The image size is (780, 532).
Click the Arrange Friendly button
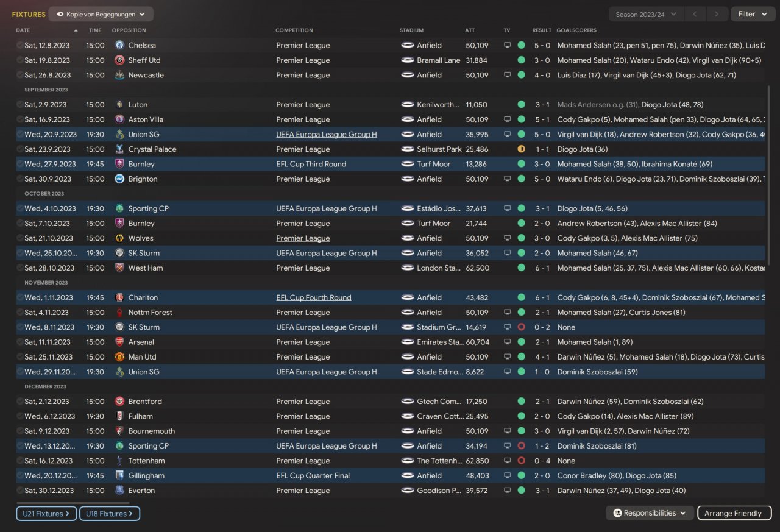coord(734,513)
